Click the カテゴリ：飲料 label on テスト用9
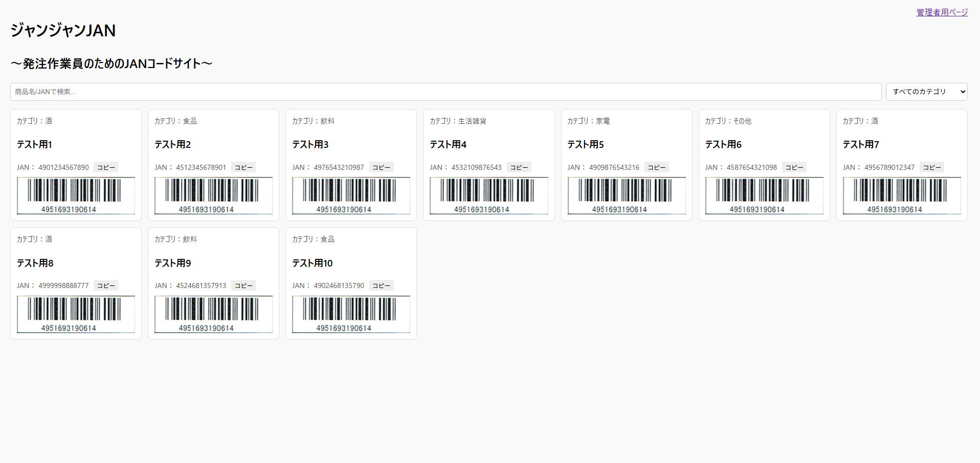 tap(174, 239)
